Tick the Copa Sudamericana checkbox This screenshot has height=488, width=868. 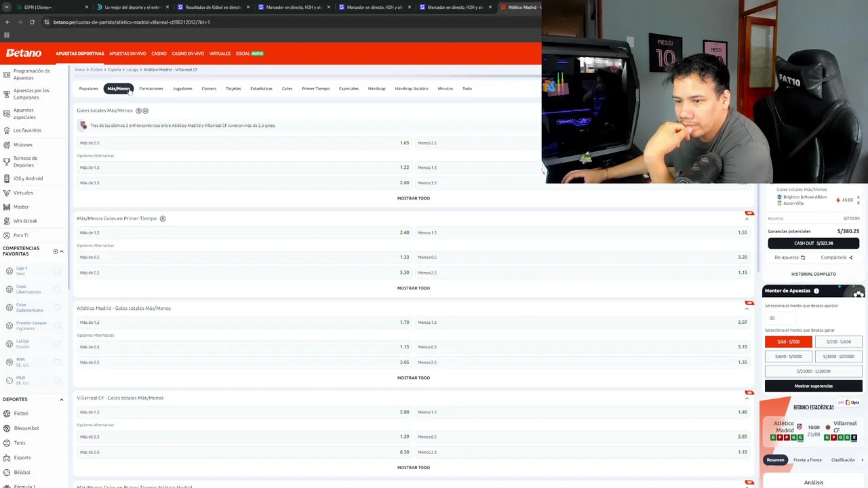57,308
